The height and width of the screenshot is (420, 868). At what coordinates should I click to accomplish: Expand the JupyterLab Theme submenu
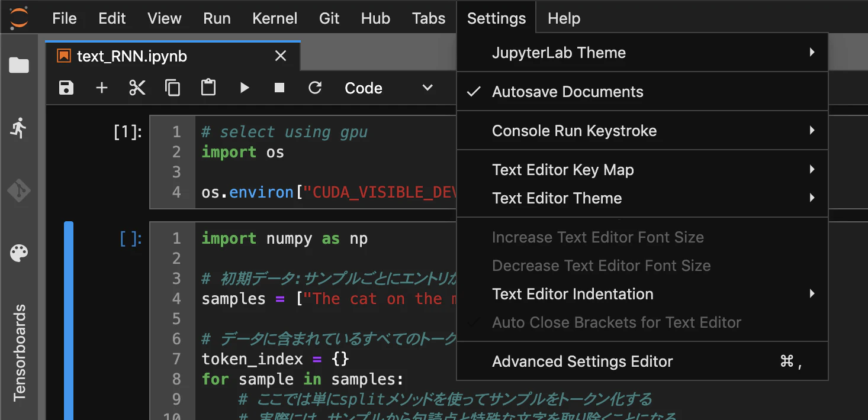(642, 53)
